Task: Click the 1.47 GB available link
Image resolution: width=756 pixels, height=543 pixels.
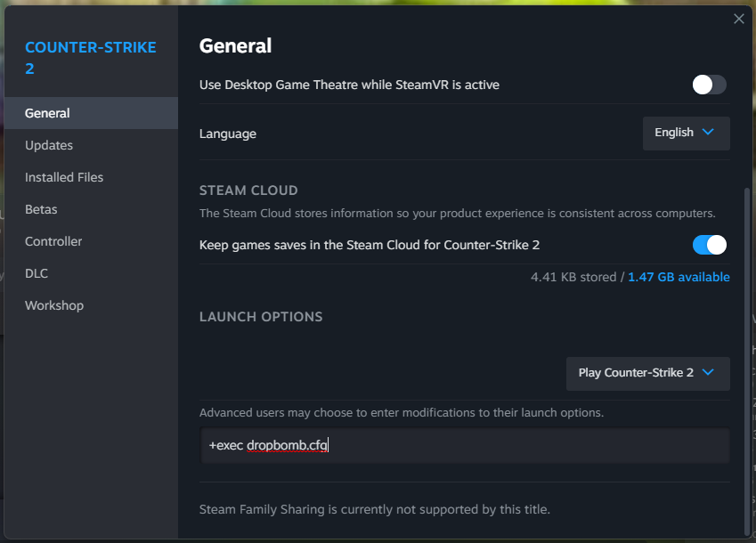Action: 679,277
